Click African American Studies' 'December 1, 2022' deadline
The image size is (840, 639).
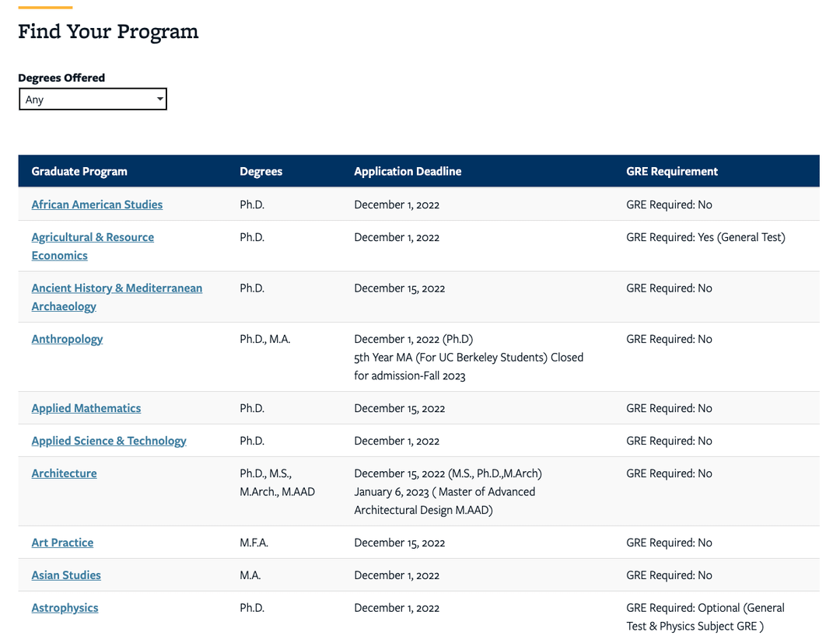tap(397, 204)
